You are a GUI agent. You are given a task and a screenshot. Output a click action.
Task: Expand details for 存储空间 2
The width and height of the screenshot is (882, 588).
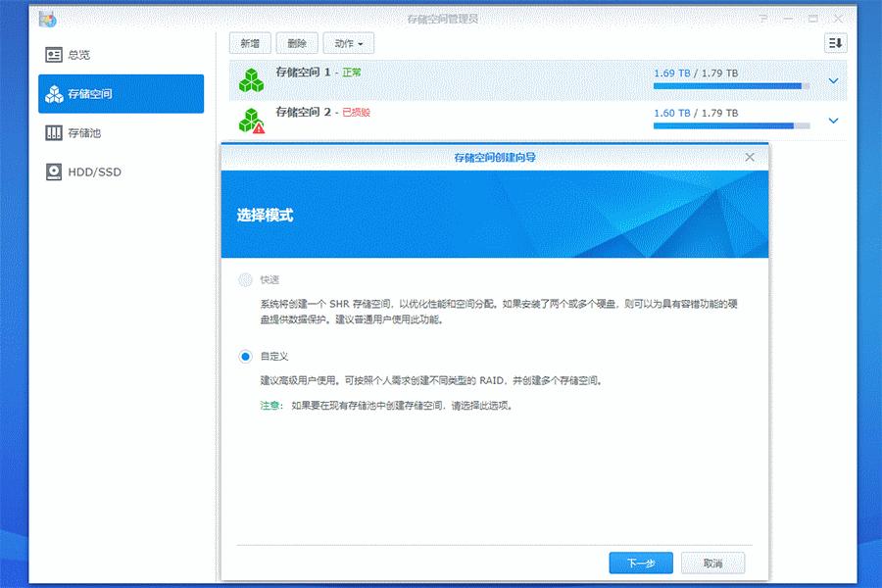(x=833, y=121)
